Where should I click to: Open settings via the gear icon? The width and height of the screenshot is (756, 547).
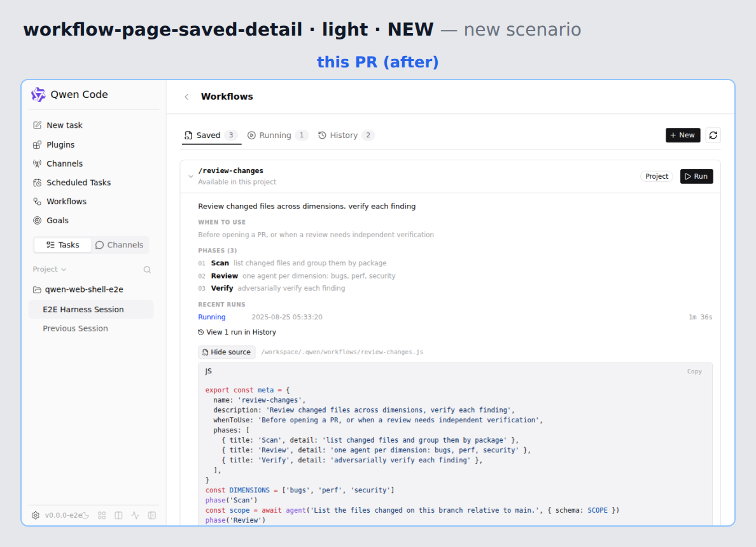[x=36, y=515]
